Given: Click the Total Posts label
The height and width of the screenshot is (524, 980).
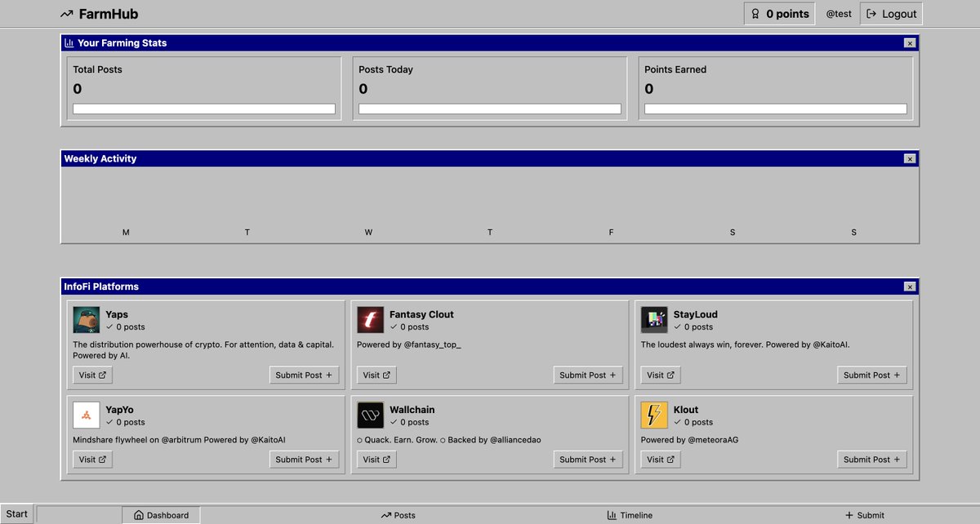Looking at the screenshot, I should [97, 69].
